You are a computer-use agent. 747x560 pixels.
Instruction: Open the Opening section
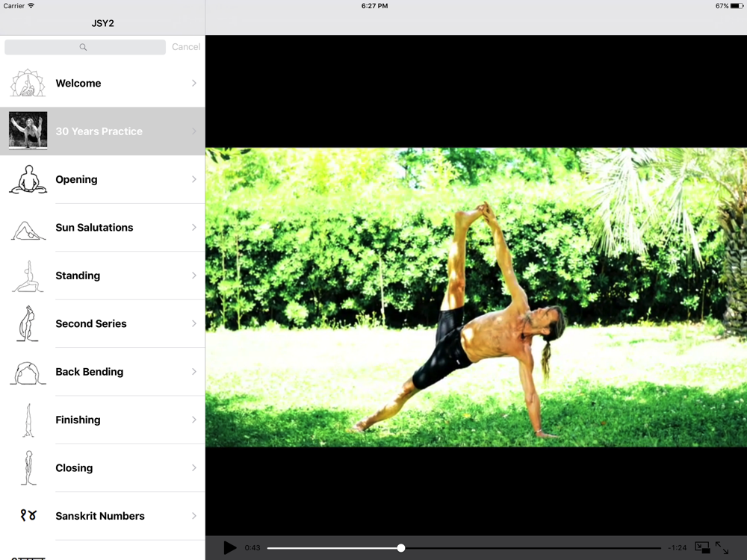102,179
